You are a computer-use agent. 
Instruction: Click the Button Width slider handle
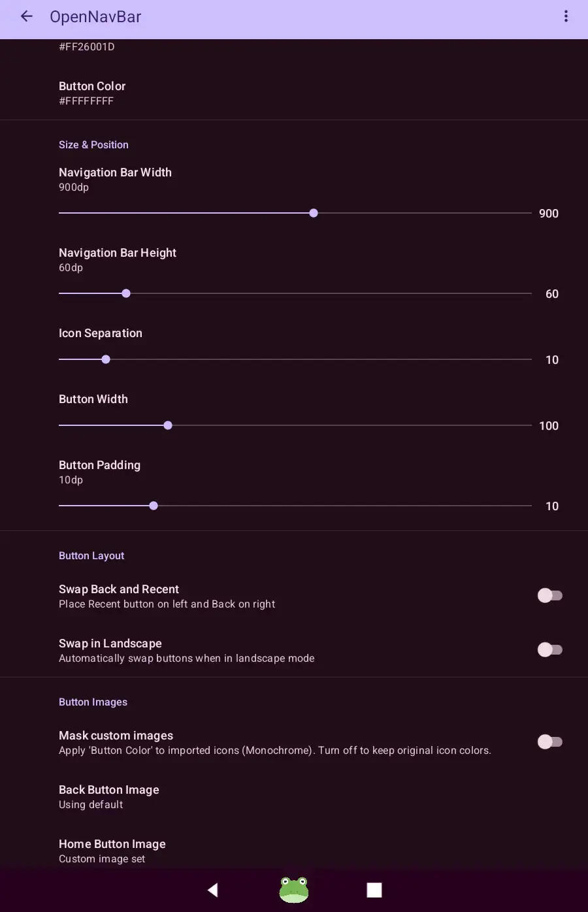[x=168, y=425]
